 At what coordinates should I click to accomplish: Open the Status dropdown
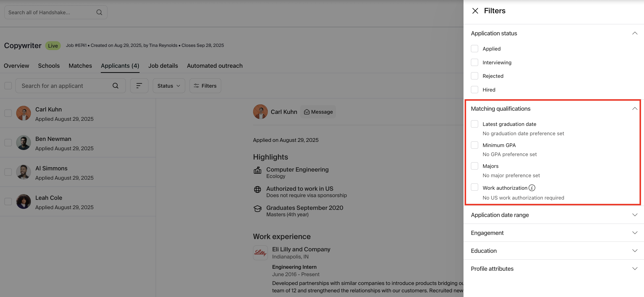click(x=169, y=86)
